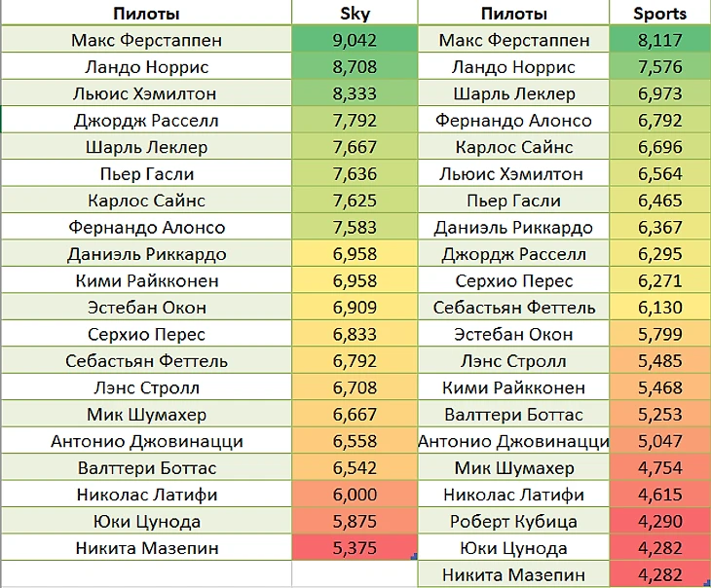Select Sky value 8,333 for Хэмилтон

click(355, 94)
